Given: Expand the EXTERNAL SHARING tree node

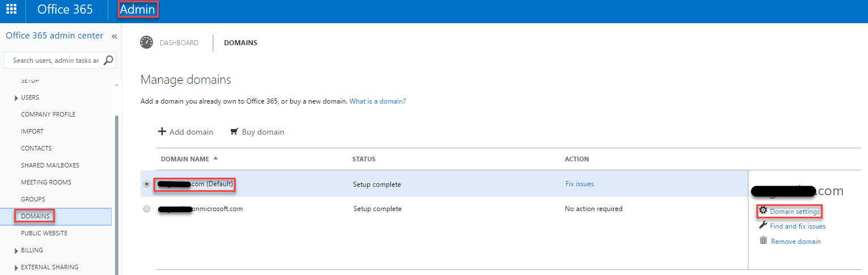Looking at the screenshot, I should (x=16, y=268).
